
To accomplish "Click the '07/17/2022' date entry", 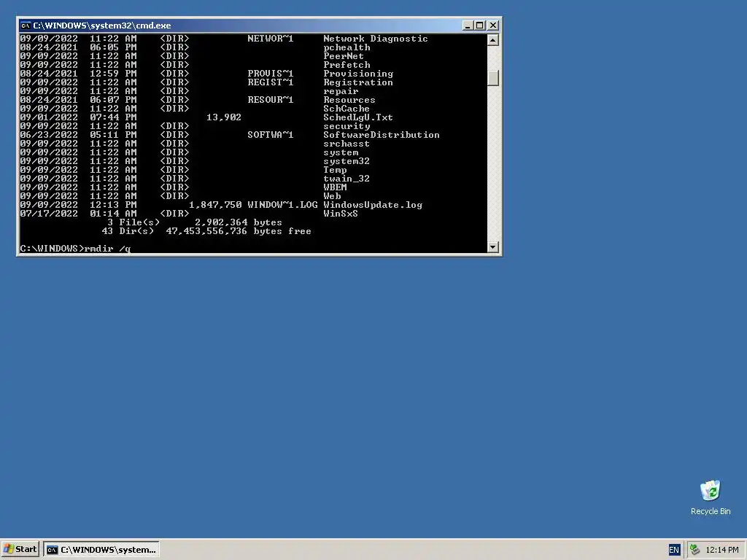I will point(49,214).
